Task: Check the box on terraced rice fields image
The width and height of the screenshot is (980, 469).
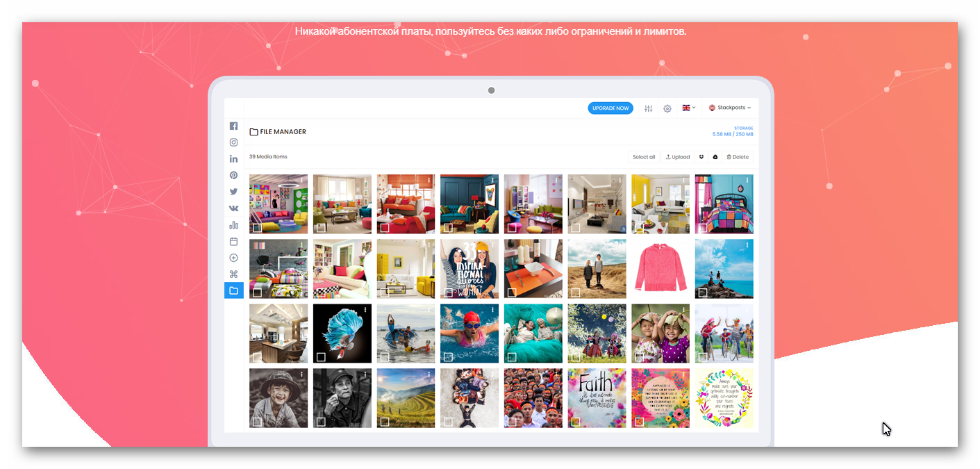Action: (x=385, y=422)
